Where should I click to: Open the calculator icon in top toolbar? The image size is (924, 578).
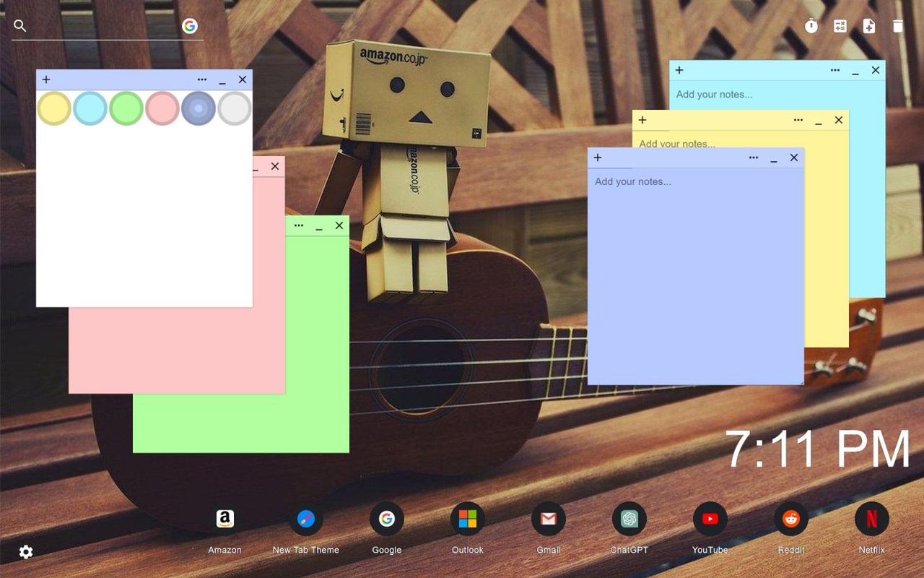840,26
